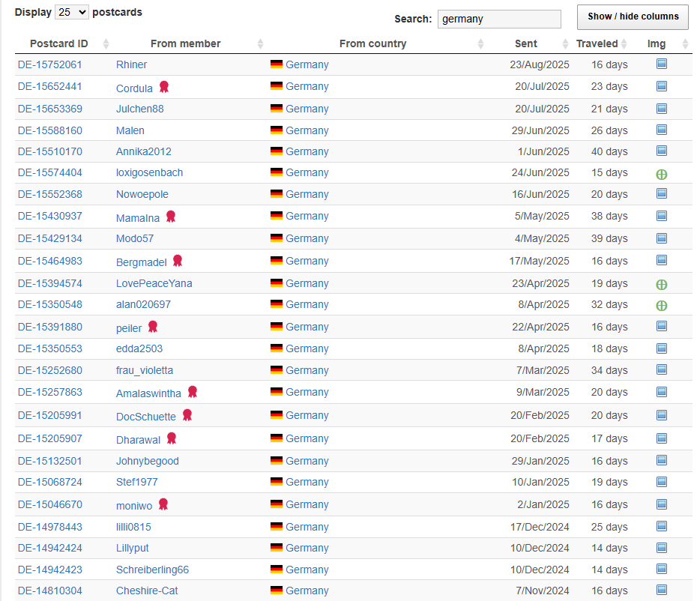The image size is (700, 601).
Task: Sort by the From member header
Action: [185, 43]
